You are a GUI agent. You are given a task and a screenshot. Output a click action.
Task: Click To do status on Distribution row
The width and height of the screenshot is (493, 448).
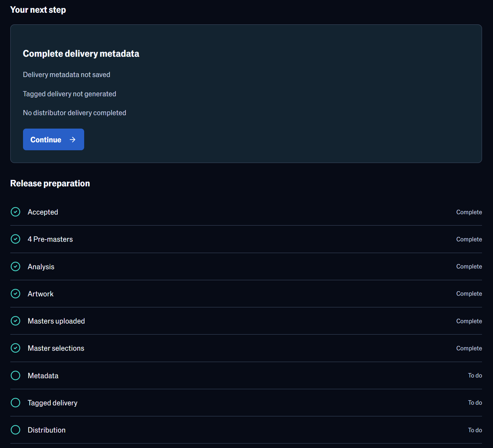[x=475, y=430]
